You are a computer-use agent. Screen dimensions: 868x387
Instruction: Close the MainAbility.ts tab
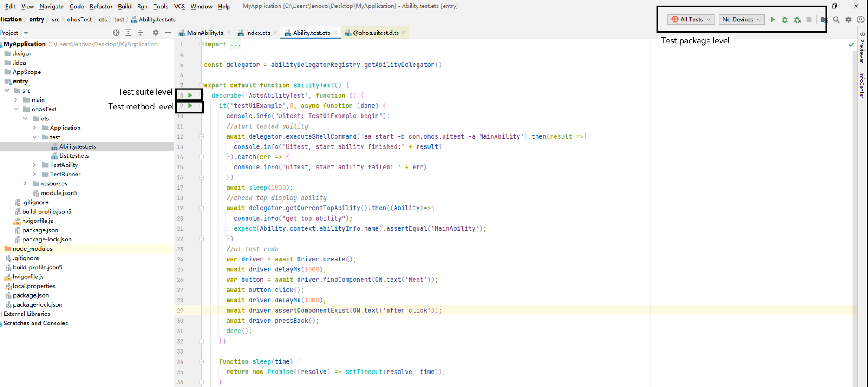(x=228, y=33)
